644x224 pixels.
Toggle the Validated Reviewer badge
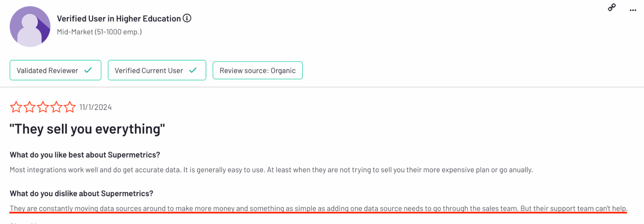(x=55, y=70)
